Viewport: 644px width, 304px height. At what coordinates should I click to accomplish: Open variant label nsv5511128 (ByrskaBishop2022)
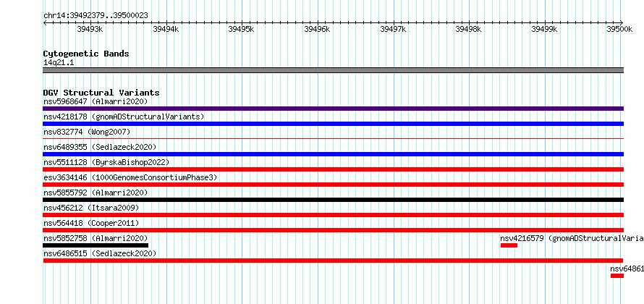tap(106, 162)
